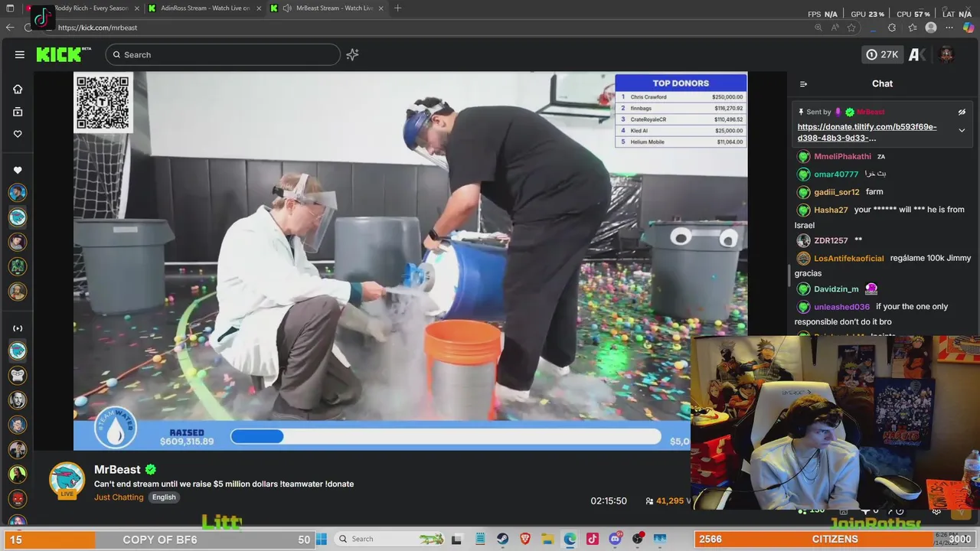Open the TikTok taskbar icon

(592, 539)
